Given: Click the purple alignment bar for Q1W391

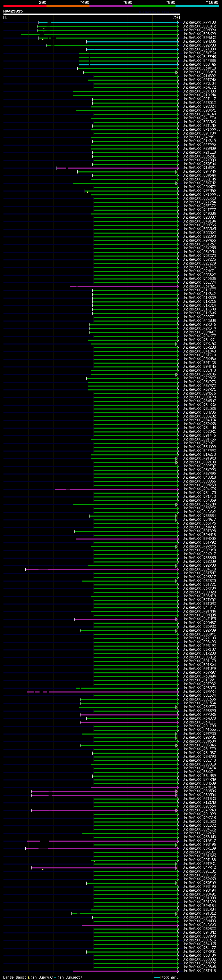Looking at the screenshot, I should point(117,168).
